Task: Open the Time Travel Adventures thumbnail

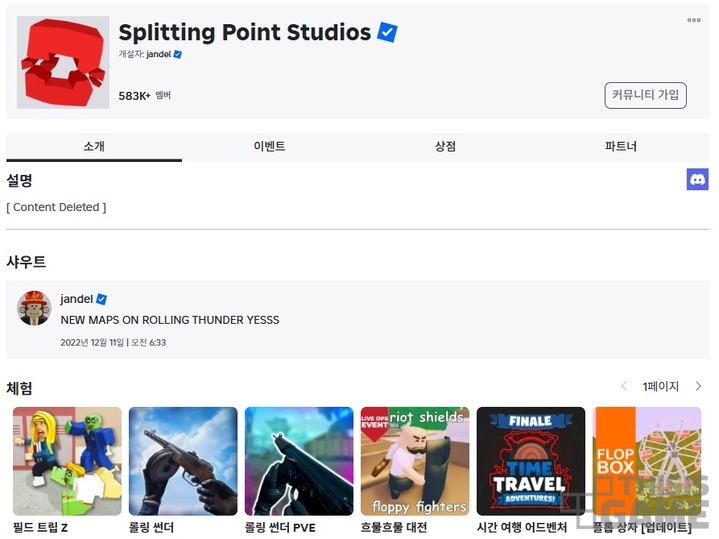Action: coord(531,461)
